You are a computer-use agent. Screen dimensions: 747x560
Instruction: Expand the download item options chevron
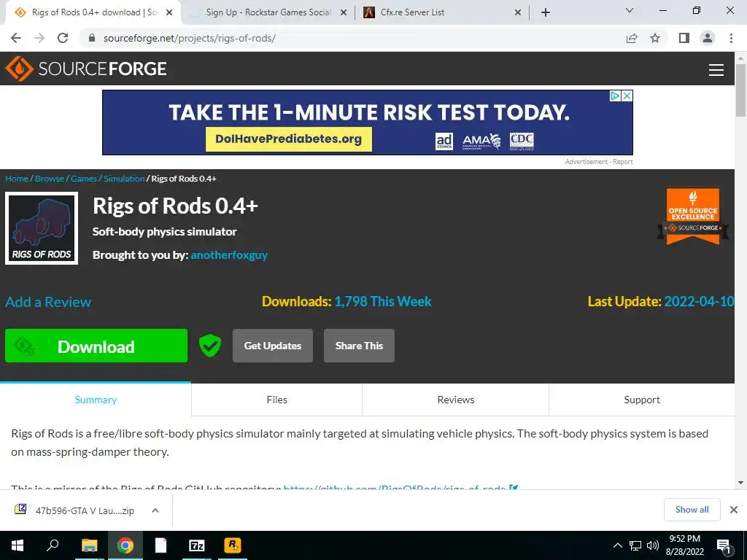click(x=155, y=510)
